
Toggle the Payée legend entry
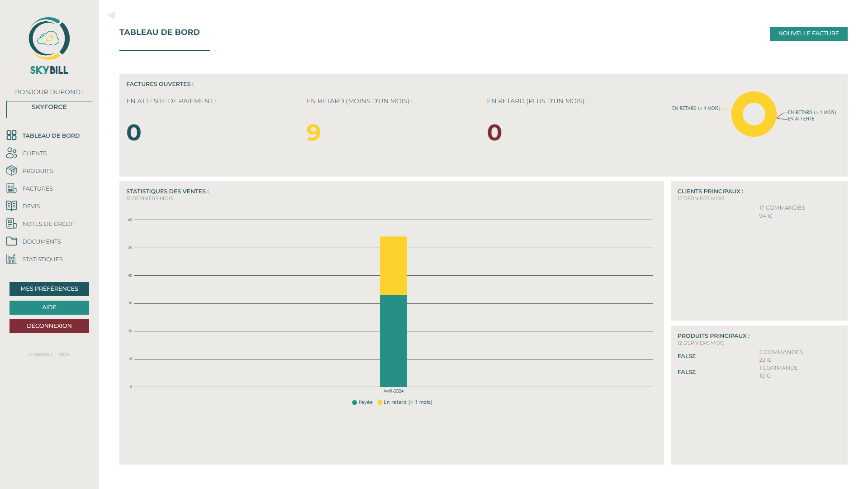pyautogui.click(x=362, y=402)
